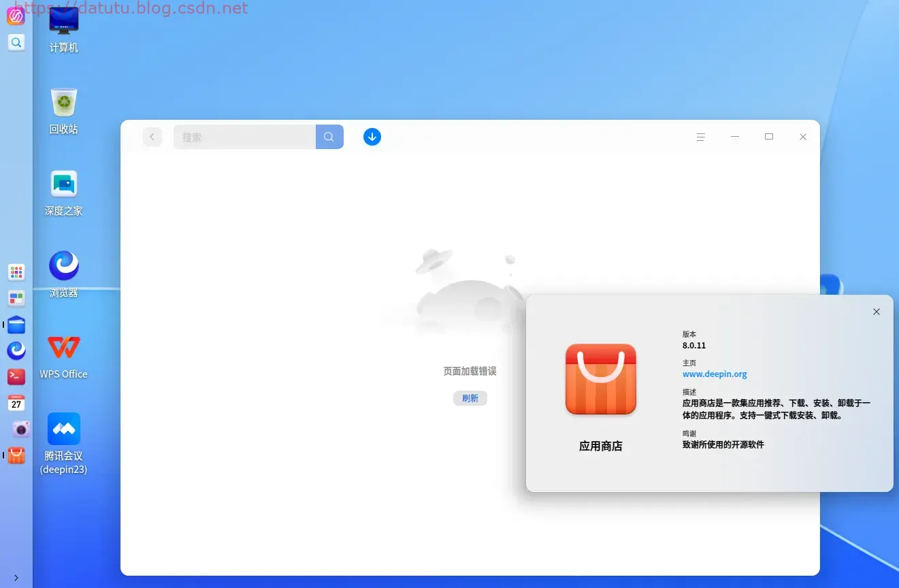Viewport: 899px width, 588px height.
Task: Click the back arrow in App Store
Action: pyautogui.click(x=152, y=137)
